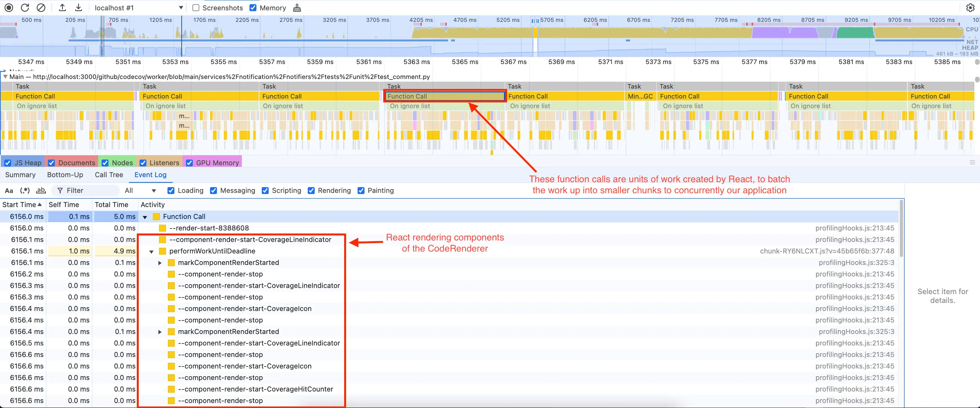
Task: Expand the first markComponentRenderStarted row
Action: click(160, 263)
